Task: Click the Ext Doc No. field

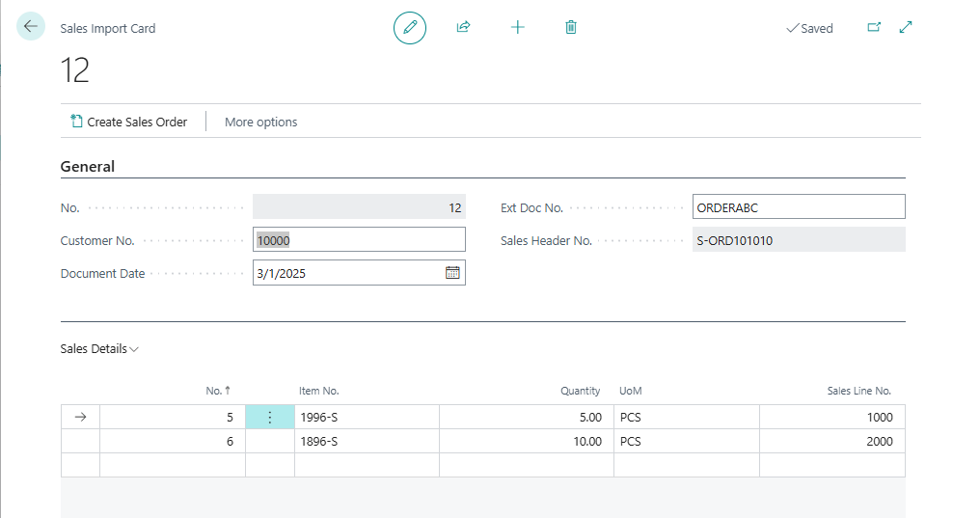Action: (x=798, y=207)
